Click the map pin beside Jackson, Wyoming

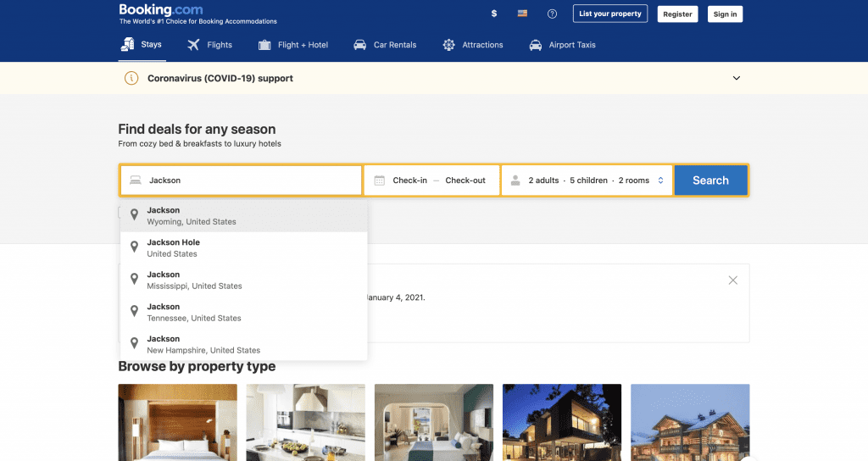[x=134, y=214]
